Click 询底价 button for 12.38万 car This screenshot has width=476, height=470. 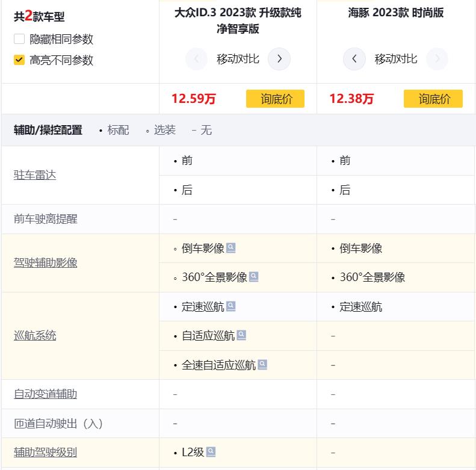coord(433,99)
